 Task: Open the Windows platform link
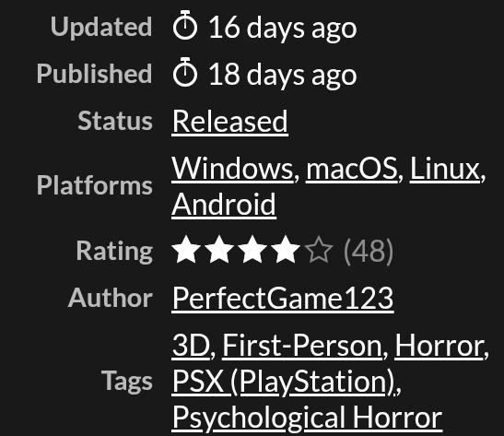click(x=232, y=169)
